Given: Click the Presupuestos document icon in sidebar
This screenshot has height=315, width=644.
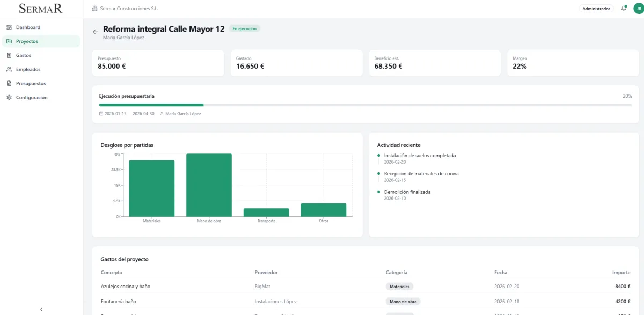Looking at the screenshot, I should (x=9, y=83).
